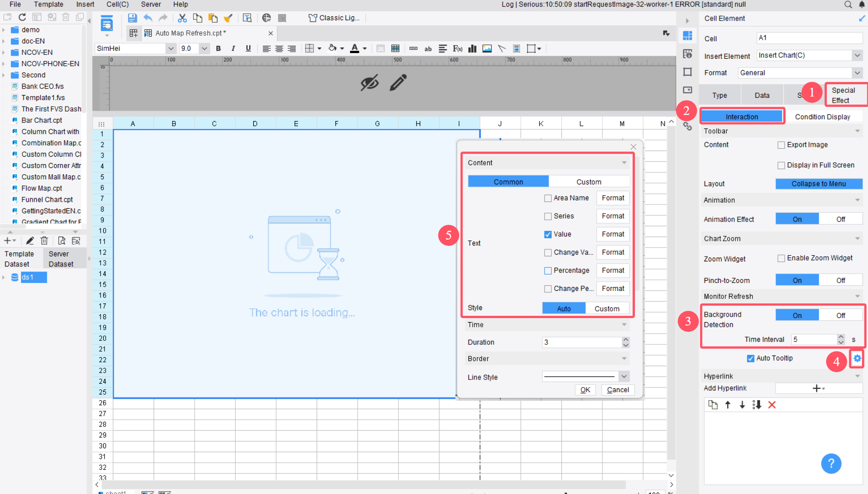Image resolution: width=868 pixels, height=494 pixels.
Task: Expand the ds1 dataset node
Action: coord(4,277)
